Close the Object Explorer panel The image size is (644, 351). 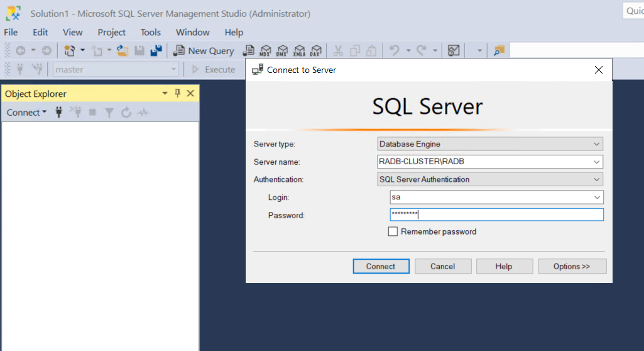[x=190, y=93]
